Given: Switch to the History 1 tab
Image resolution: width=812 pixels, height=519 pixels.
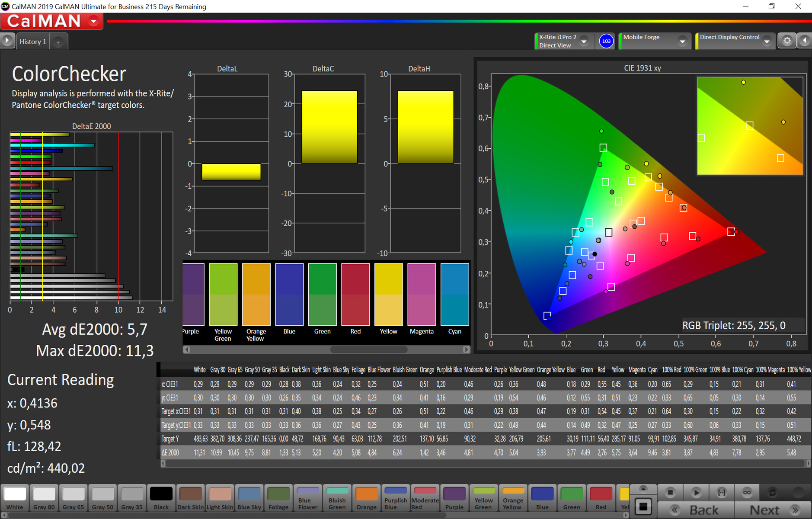Looking at the screenshot, I should pyautogui.click(x=33, y=42).
